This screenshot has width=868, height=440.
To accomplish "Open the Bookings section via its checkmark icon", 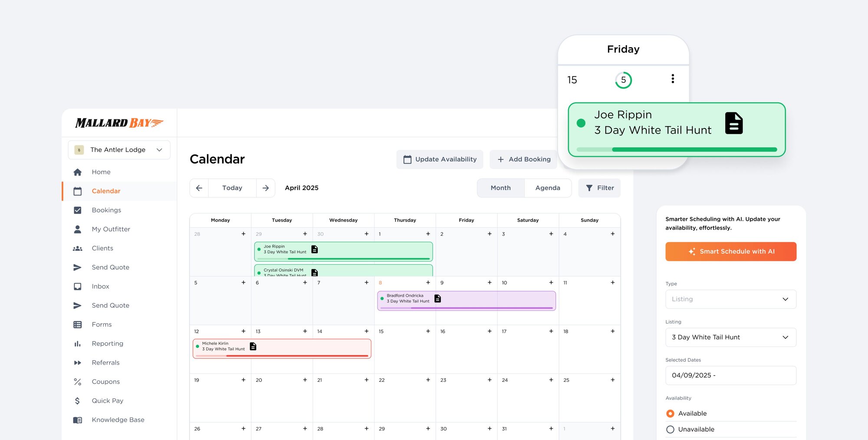I will click(x=77, y=210).
